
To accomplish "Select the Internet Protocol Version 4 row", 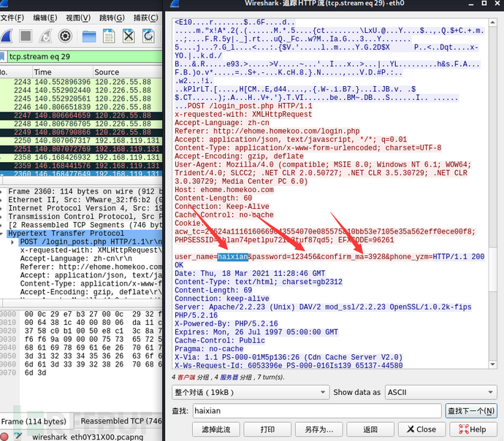I will pyautogui.click(x=81, y=208).
